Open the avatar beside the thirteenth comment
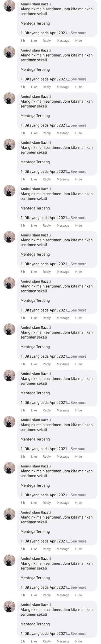Screen dimensions: 101x644 click(x=9, y=560)
